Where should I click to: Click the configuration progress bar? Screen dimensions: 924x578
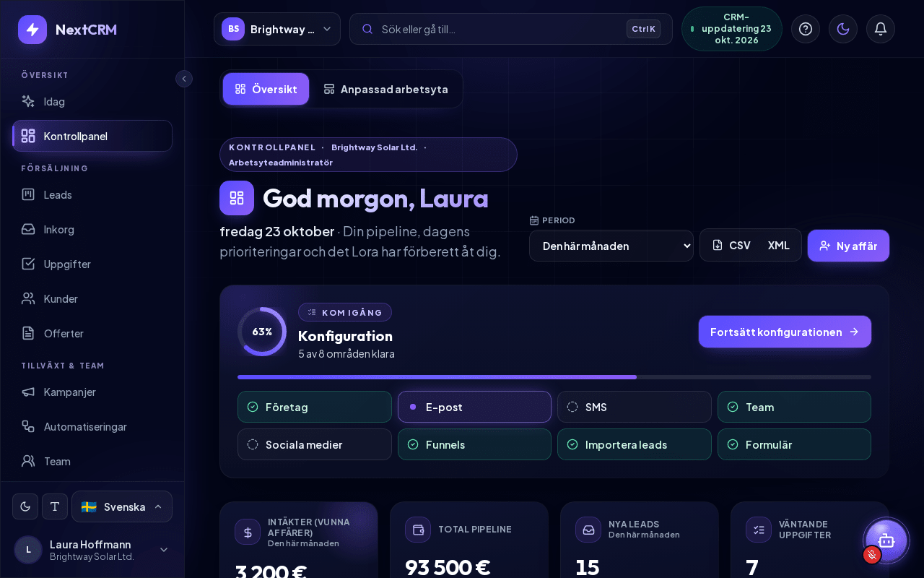pyautogui.click(x=554, y=377)
